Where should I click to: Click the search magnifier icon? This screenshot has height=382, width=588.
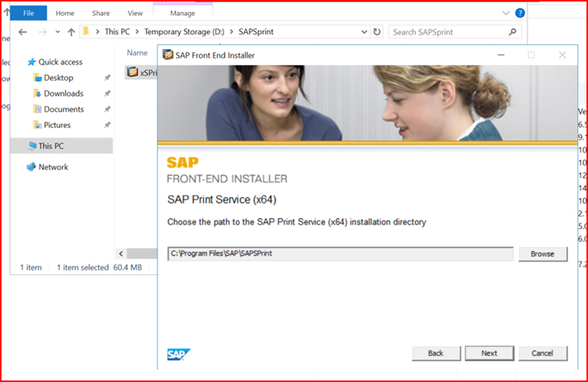pyautogui.click(x=512, y=32)
